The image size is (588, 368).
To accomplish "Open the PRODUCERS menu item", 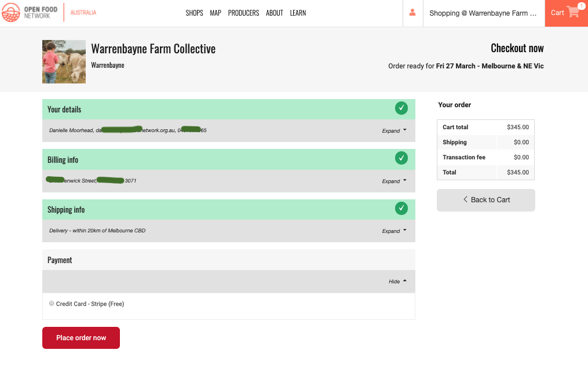I will point(243,13).
